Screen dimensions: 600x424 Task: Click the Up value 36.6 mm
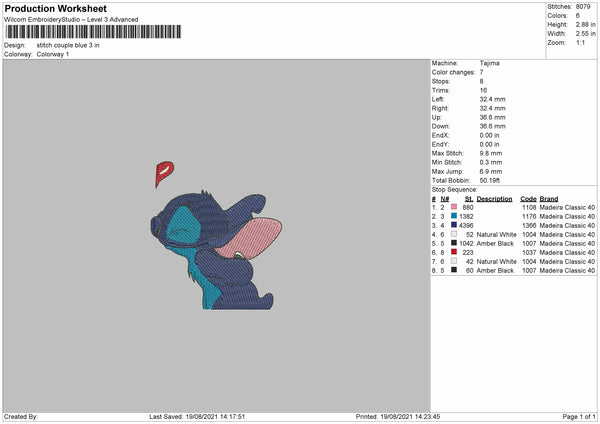pos(492,117)
